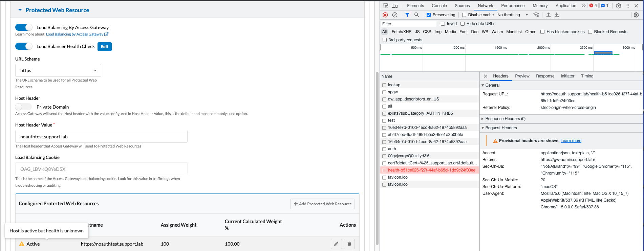Open the No throttling dropdown
Image resolution: width=644 pixels, height=251 pixels.
pyautogui.click(x=513, y=15)
